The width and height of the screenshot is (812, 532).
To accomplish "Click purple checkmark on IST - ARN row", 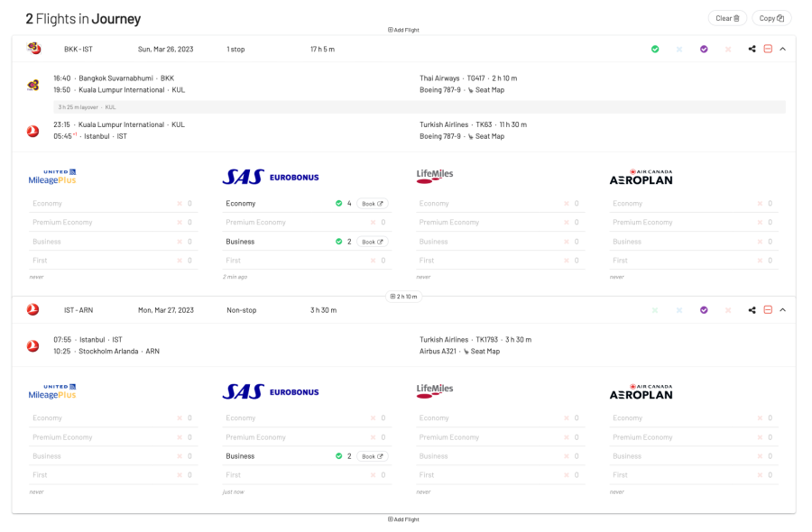I will point(704,310).
